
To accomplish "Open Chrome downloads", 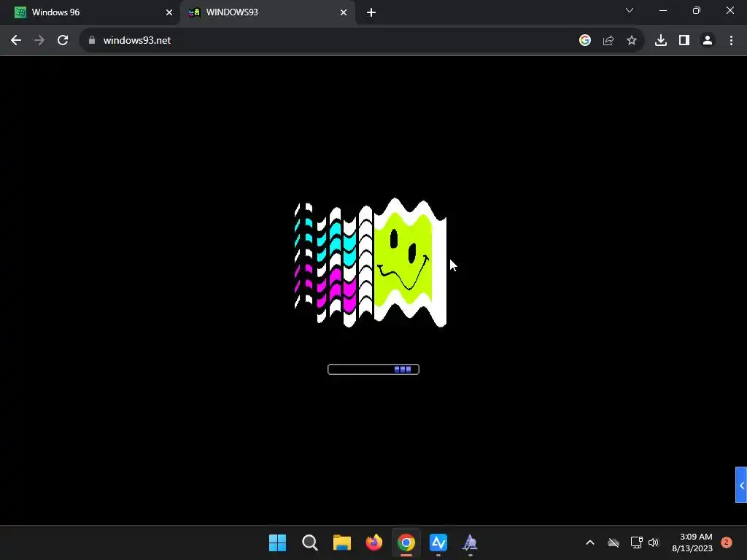I will coord(661,41).
